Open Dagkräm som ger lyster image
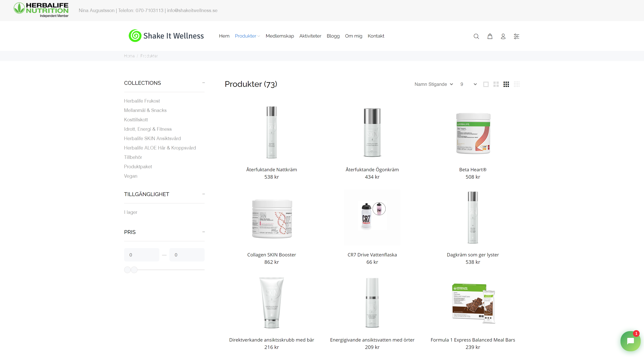This screenshot has height=362, width=644. (472, 217)
